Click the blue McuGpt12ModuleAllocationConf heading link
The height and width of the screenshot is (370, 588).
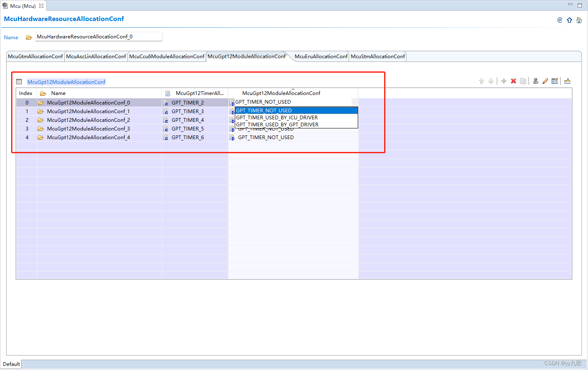66,82
